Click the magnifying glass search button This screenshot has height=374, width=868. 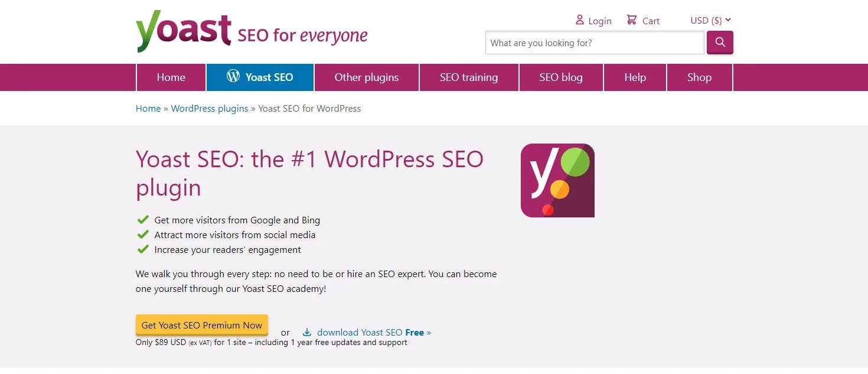pos(720,43)
